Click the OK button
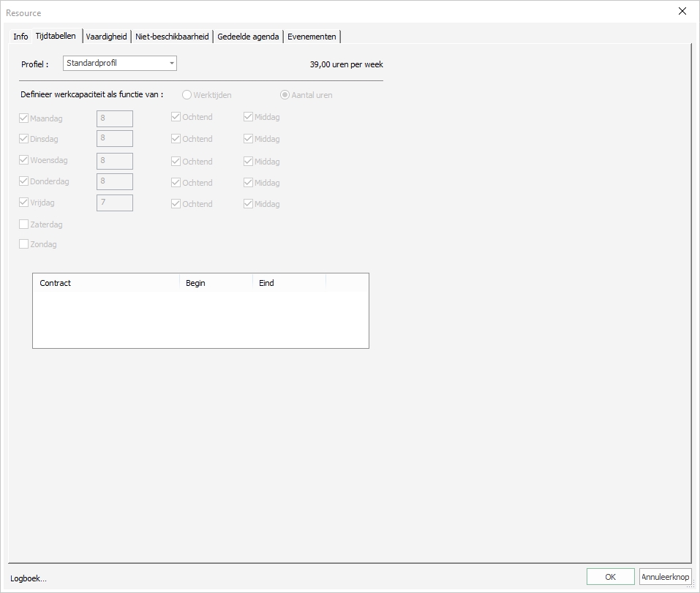The width and height of the screenshot is (700, 593). [609, 576]
